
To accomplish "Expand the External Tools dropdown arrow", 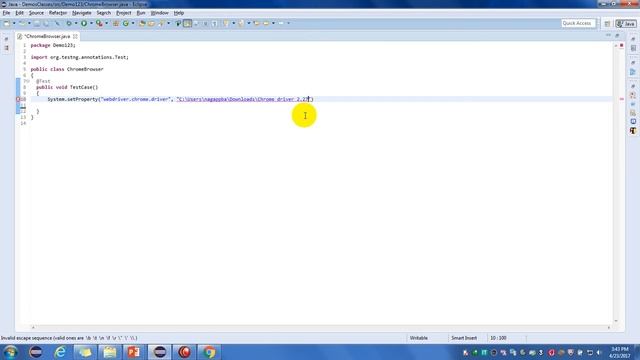I will click(107, 23).
